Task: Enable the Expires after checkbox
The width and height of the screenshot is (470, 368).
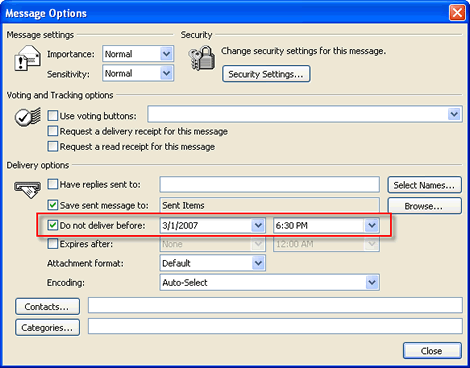Action: click(53, 244)
